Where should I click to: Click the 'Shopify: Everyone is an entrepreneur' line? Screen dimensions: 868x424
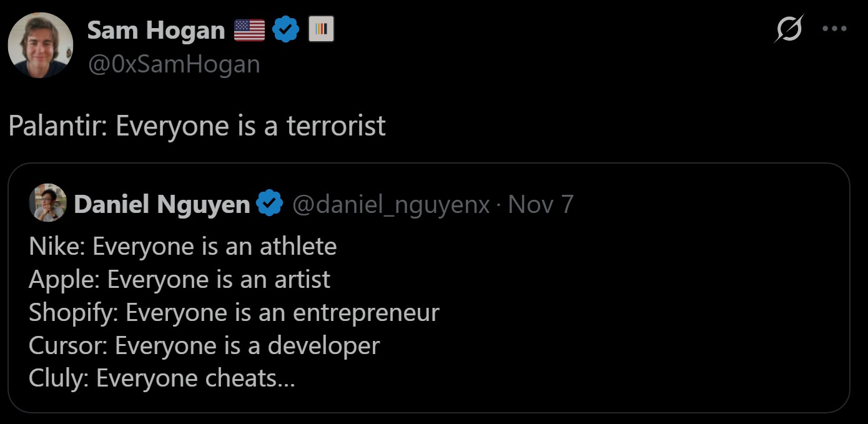tap(234, 312)
